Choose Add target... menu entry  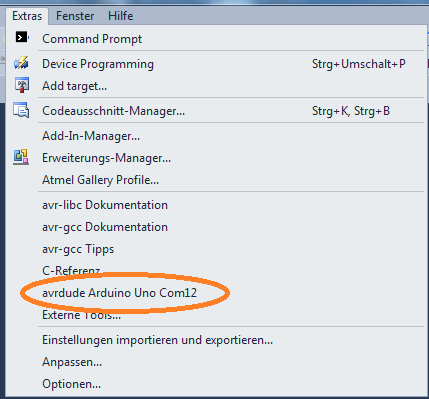tap(74, 86)
